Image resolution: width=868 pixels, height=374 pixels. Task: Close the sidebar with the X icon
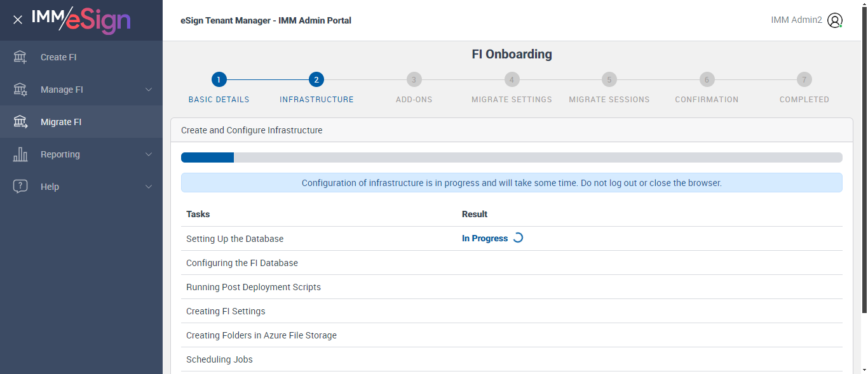point(18,20)
